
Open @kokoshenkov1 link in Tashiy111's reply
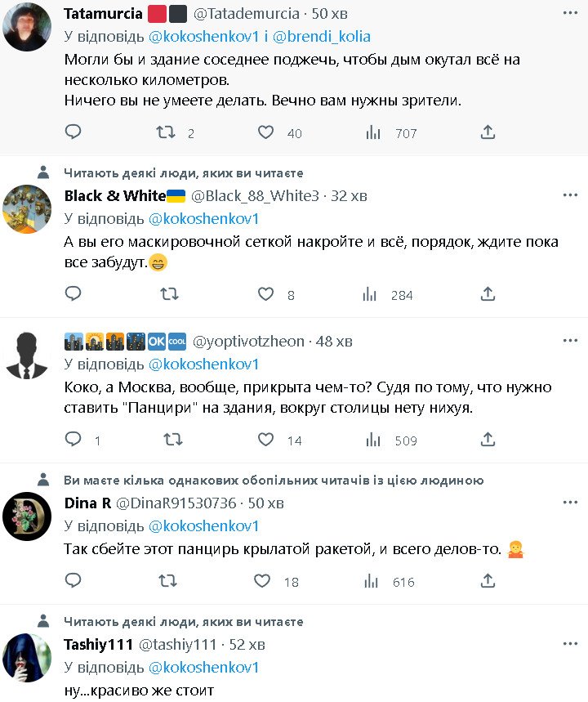[x=203, y=667]
